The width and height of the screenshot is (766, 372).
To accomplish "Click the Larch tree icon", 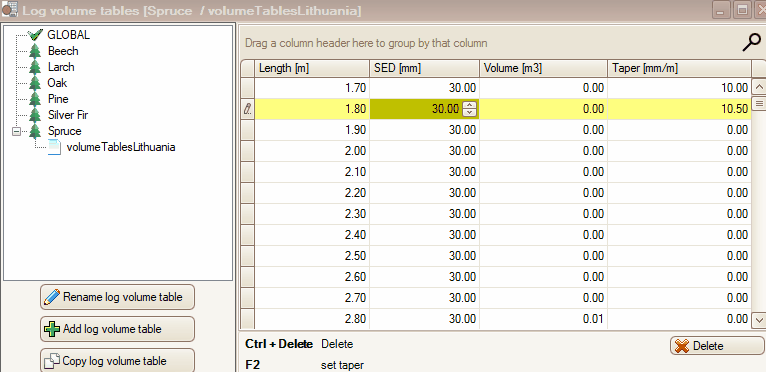I will point(35,67).
